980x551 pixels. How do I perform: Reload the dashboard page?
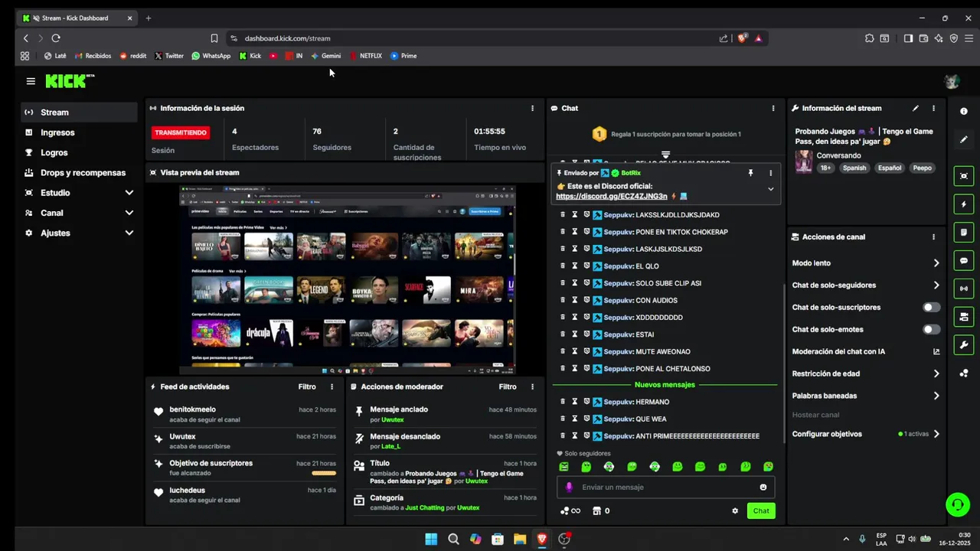(56, 38)
